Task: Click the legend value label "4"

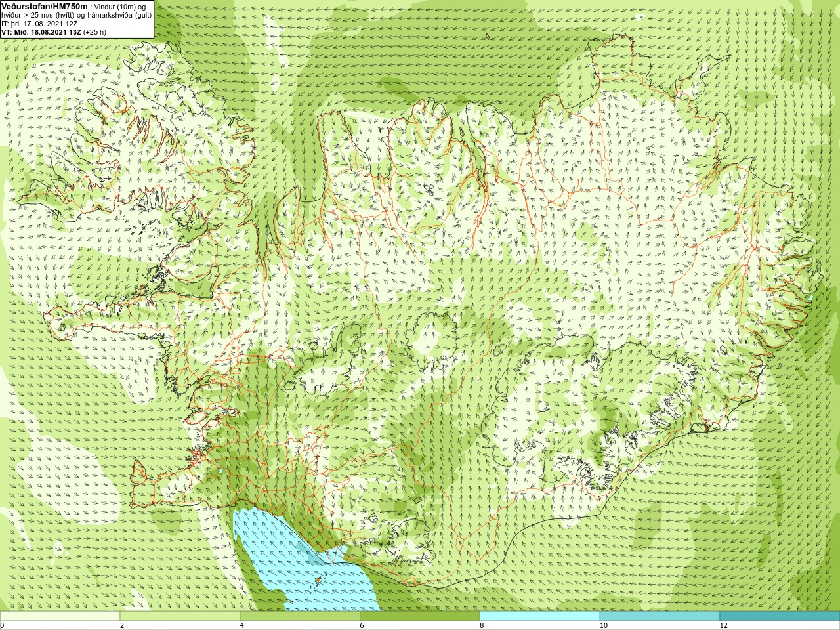Action: coord(242,625)
